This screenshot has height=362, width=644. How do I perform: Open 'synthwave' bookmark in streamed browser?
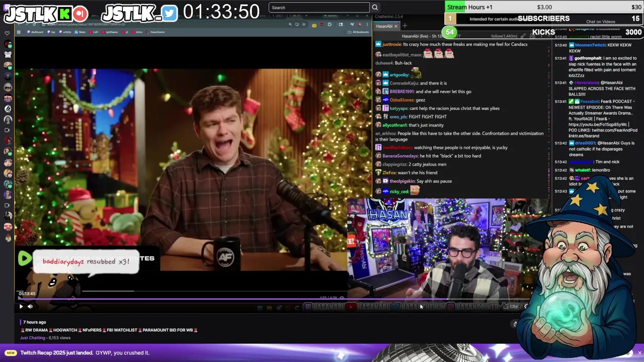click(110, 32)
